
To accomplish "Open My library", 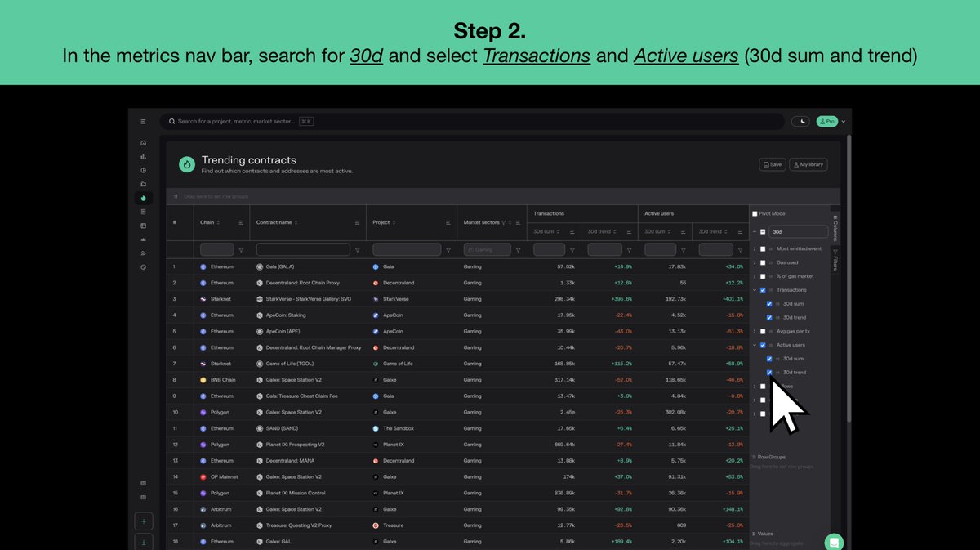I will [x=808, y=164].
